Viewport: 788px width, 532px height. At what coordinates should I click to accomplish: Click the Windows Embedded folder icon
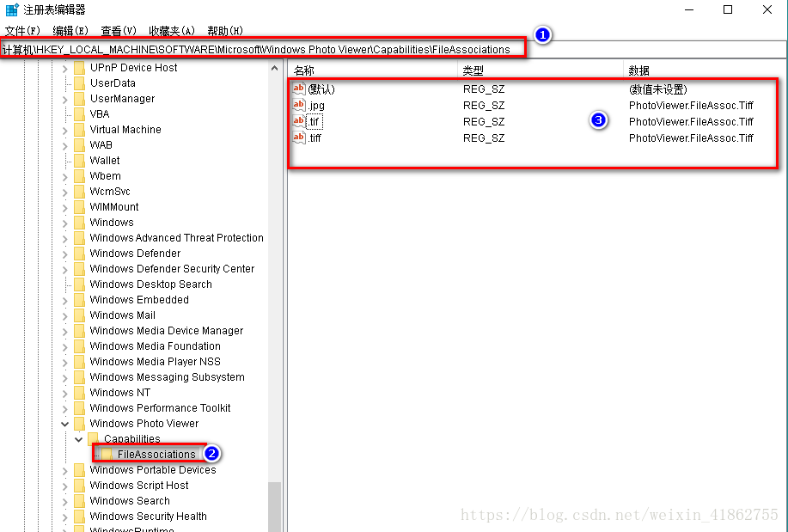(79, 300)
